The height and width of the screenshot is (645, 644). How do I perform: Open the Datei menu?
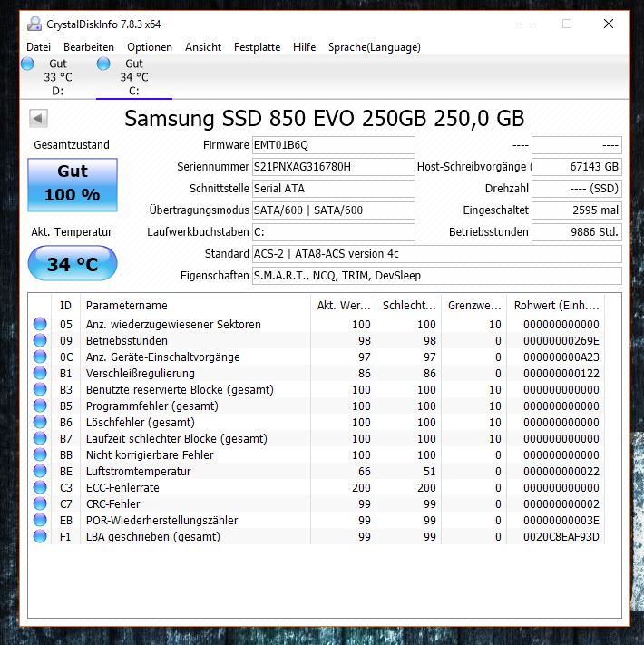pyautogui.click(x=38, y=47)
